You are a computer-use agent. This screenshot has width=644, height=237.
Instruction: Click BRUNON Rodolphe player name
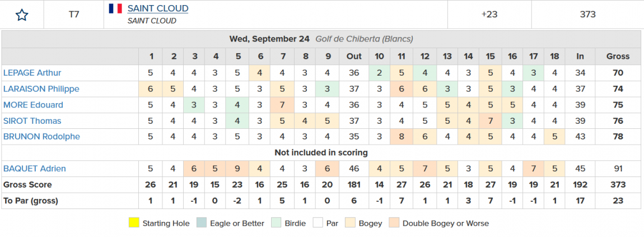[x=42, y=137]
